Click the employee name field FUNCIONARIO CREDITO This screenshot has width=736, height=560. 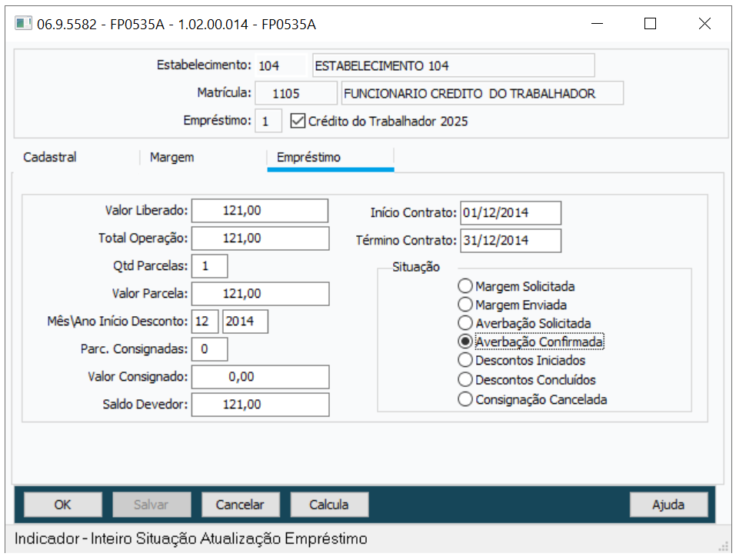(x=482, y=93)
